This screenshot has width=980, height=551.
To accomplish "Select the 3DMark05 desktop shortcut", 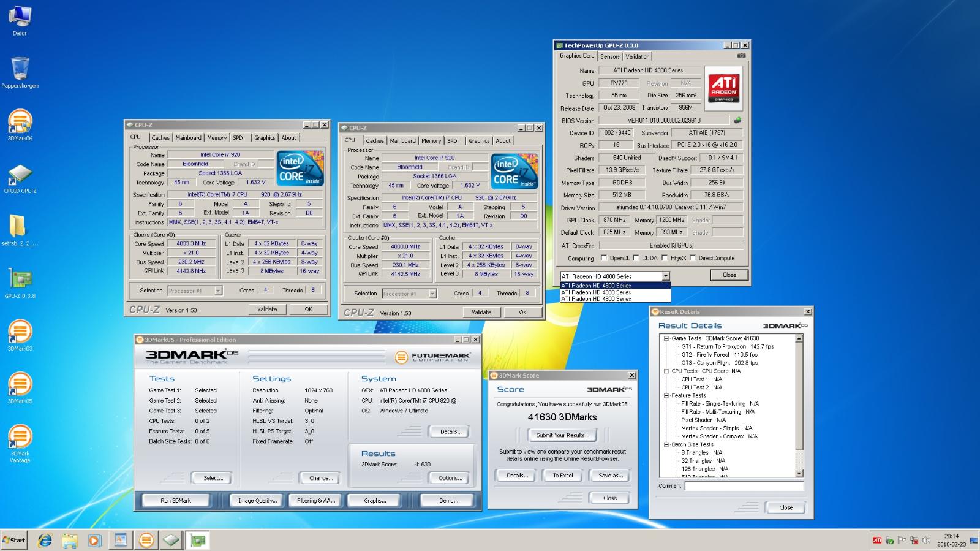I will (20, 388).
